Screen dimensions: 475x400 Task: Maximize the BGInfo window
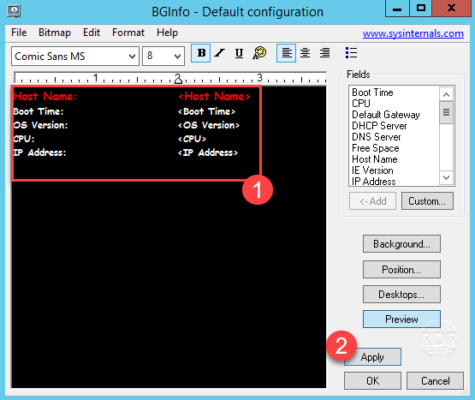(x=421, y=8)
